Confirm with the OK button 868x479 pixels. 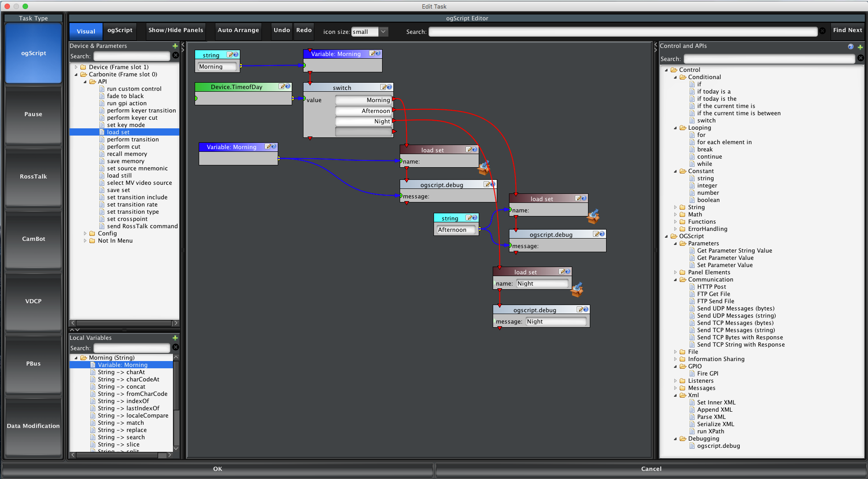218,469
